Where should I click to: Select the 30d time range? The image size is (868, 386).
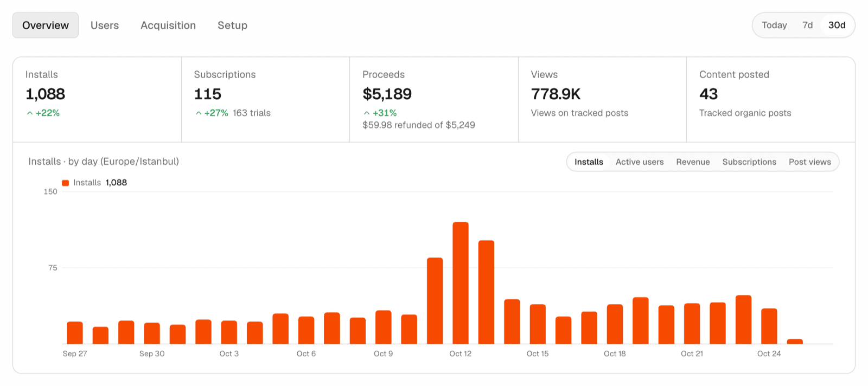coord(837,25)
